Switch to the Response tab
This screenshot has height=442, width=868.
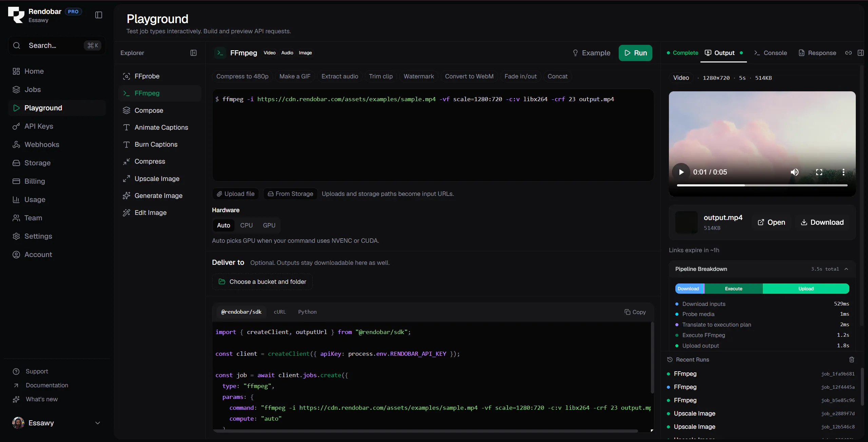817,53
